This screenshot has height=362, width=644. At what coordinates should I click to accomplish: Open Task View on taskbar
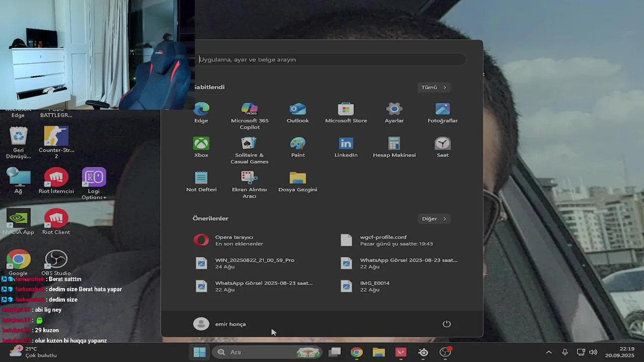335,352
